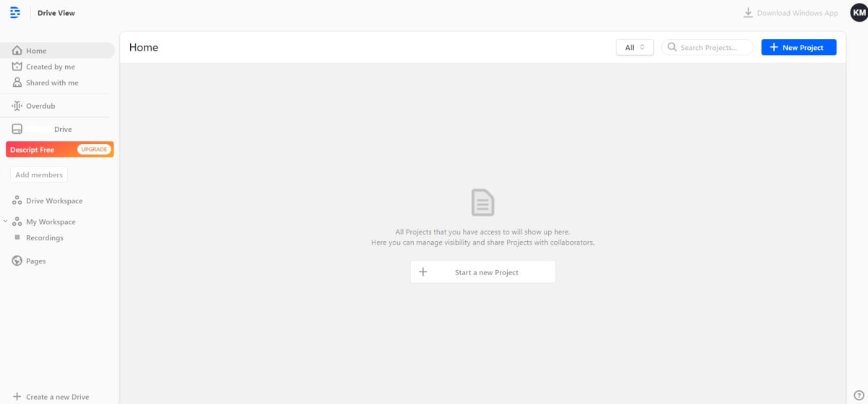This screenshot has height=404, width=868.
Task: Open Created by me section
Action: (51, 67)
